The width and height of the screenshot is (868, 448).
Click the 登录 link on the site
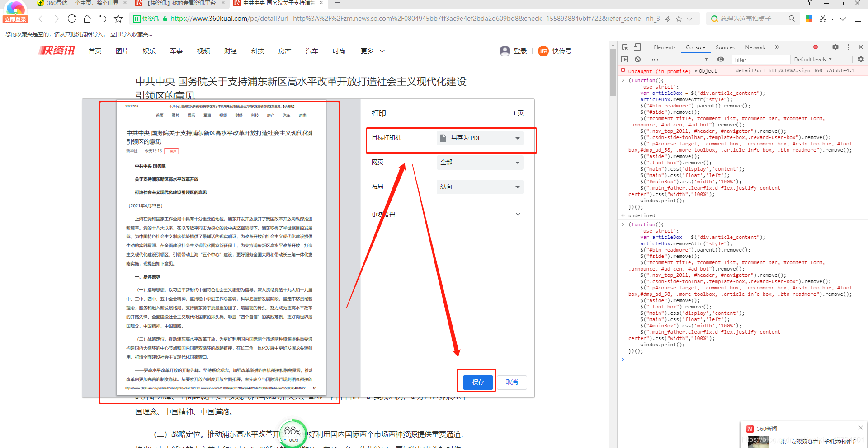(520, 51)
